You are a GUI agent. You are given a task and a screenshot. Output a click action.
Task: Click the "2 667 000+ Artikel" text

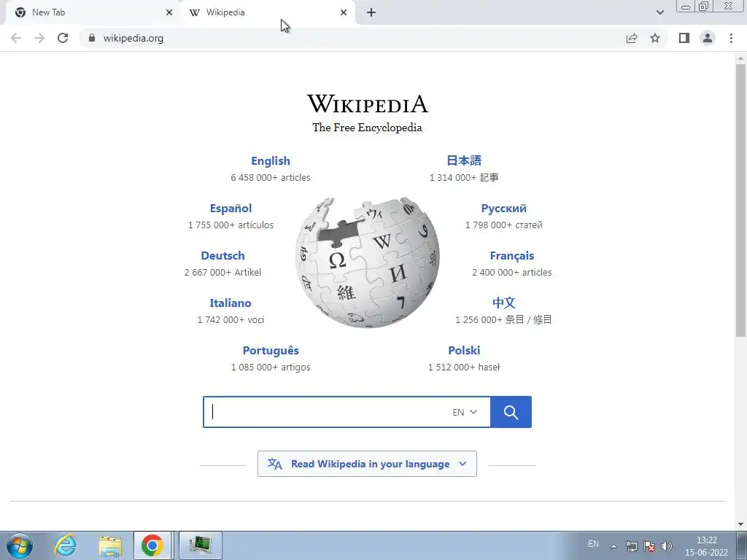(x=222, y=273)
